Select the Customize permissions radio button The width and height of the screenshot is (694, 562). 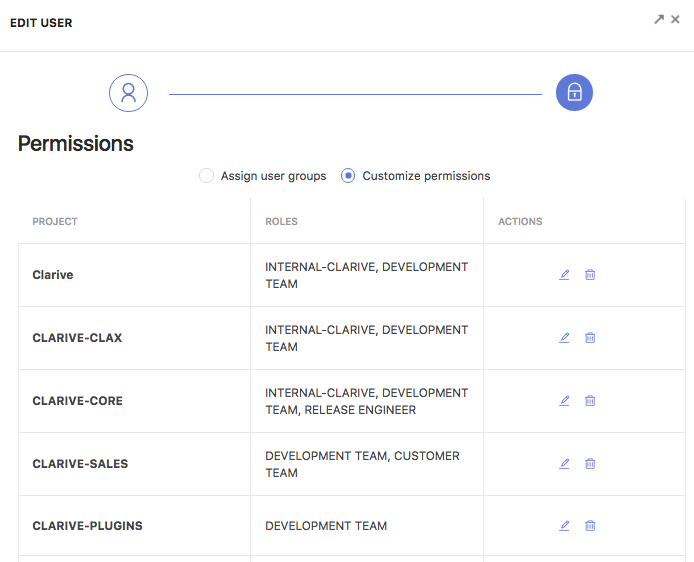click(x=348, y=176)
